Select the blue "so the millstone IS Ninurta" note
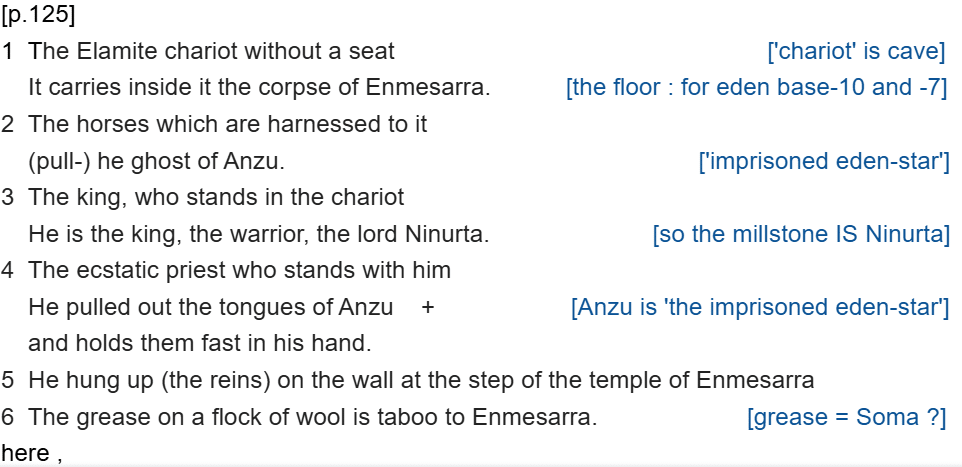Image resolution: width=962 pixels, height=467 pixels. click(800, 234)
